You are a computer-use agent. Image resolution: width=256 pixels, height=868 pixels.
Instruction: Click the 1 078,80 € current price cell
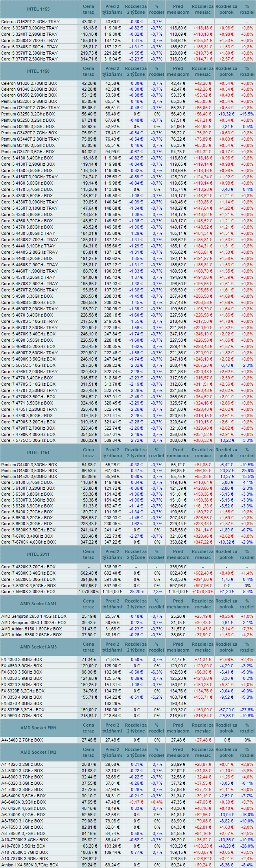pyautogui.click(x=88, y=591)
